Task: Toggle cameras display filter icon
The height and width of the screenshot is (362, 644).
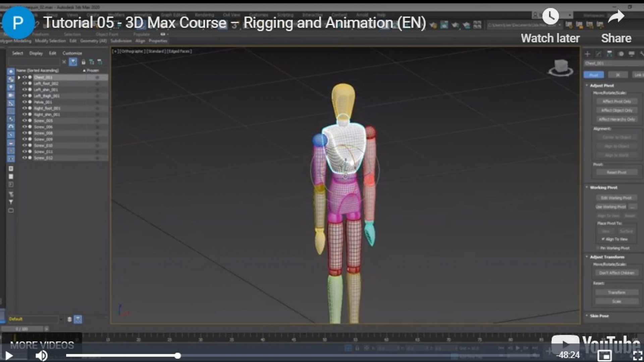Action: coord(11,96)
